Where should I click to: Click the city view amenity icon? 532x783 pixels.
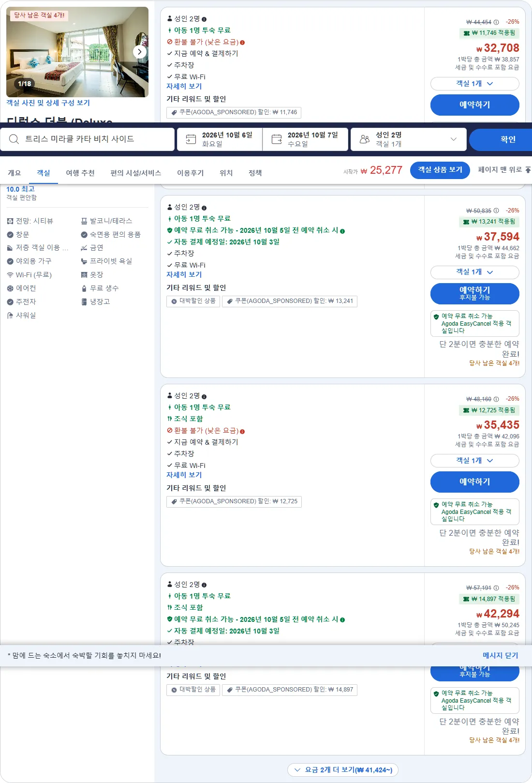[10, 221]
